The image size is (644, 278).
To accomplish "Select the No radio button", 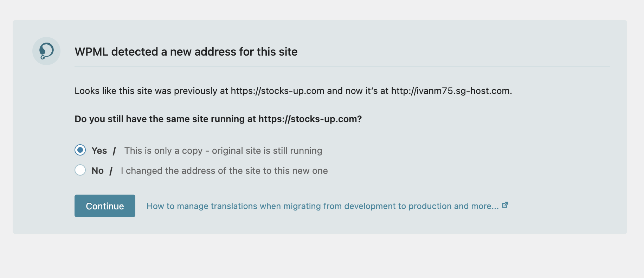I will (80, 170).
